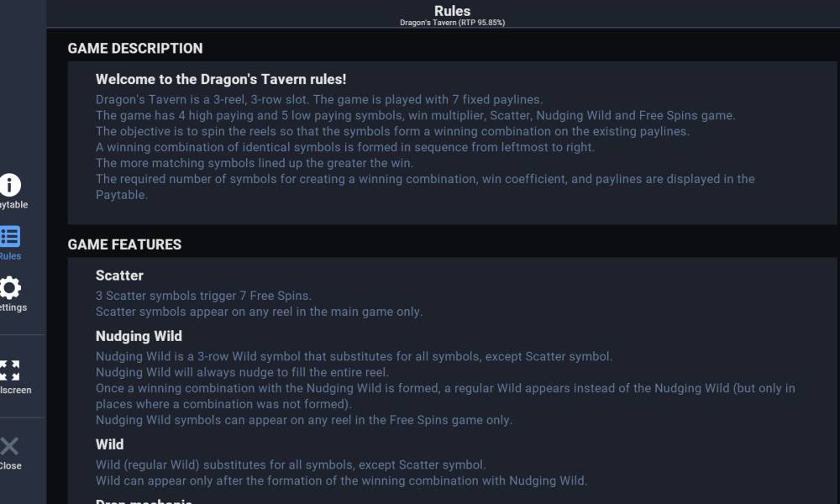Click the Rules title at top

click(x=452, y=11)
